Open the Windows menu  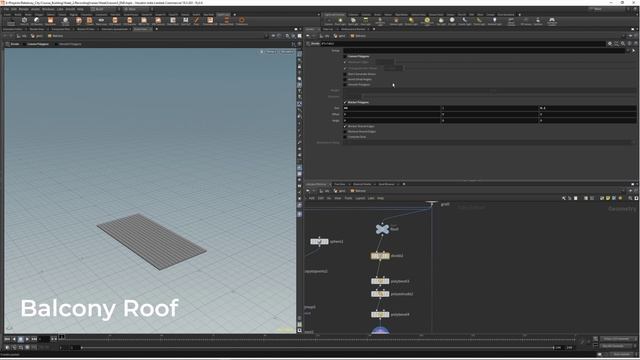[48, 9]
